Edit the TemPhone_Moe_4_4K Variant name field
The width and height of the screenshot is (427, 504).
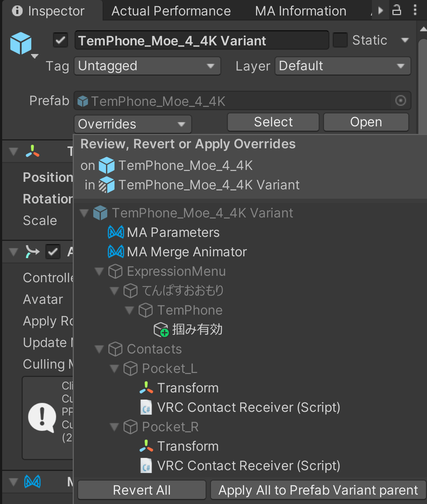click(x=202, y=40)
